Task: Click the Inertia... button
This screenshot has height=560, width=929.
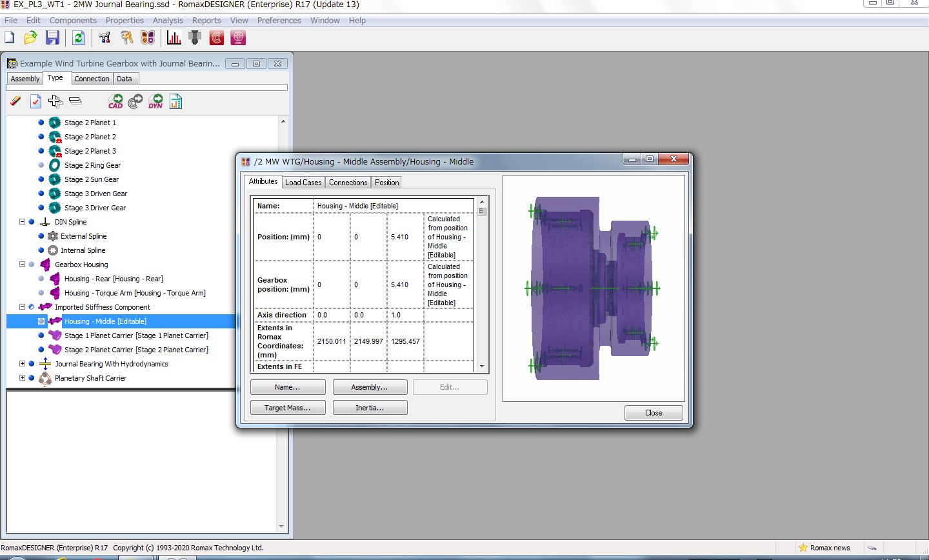Action: [370, 408]
